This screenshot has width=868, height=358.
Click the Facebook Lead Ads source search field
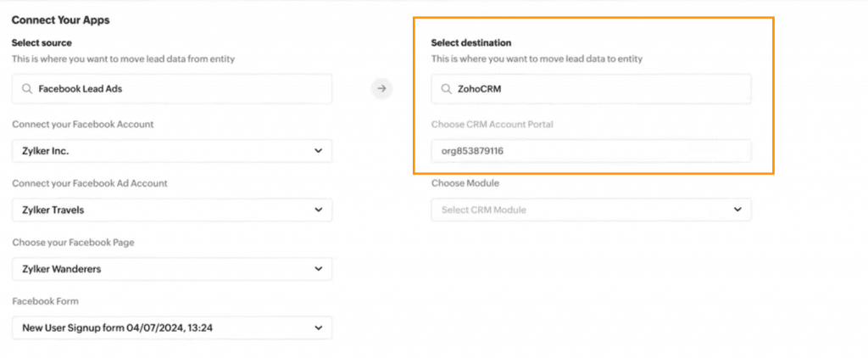(172, 89)
